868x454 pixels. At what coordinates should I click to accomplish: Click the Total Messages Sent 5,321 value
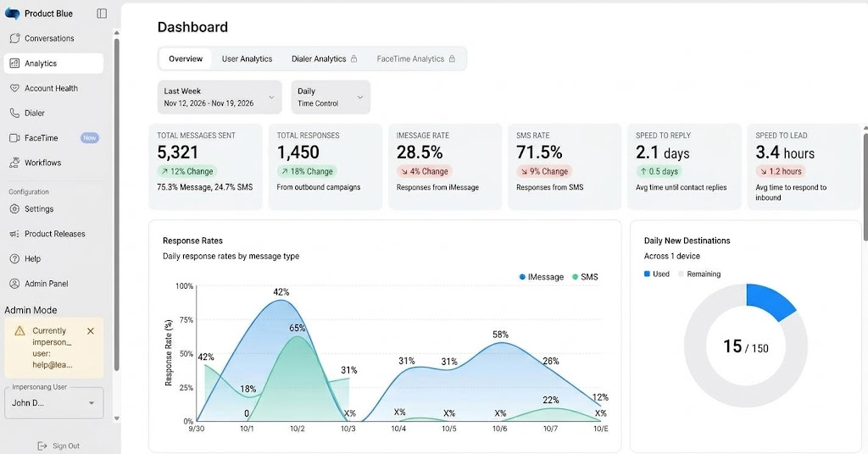pyautogui.click(x=177, y=152)
